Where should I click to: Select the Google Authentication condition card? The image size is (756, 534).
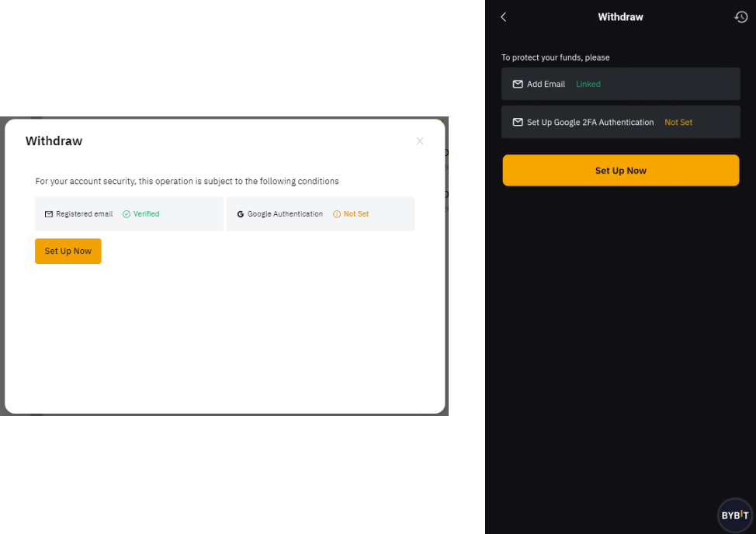(321, 214)
